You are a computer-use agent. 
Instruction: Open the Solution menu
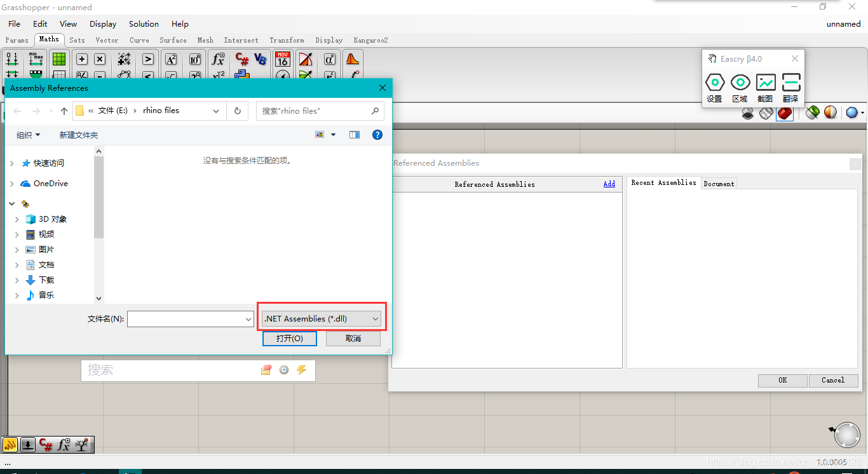[143, 24]
